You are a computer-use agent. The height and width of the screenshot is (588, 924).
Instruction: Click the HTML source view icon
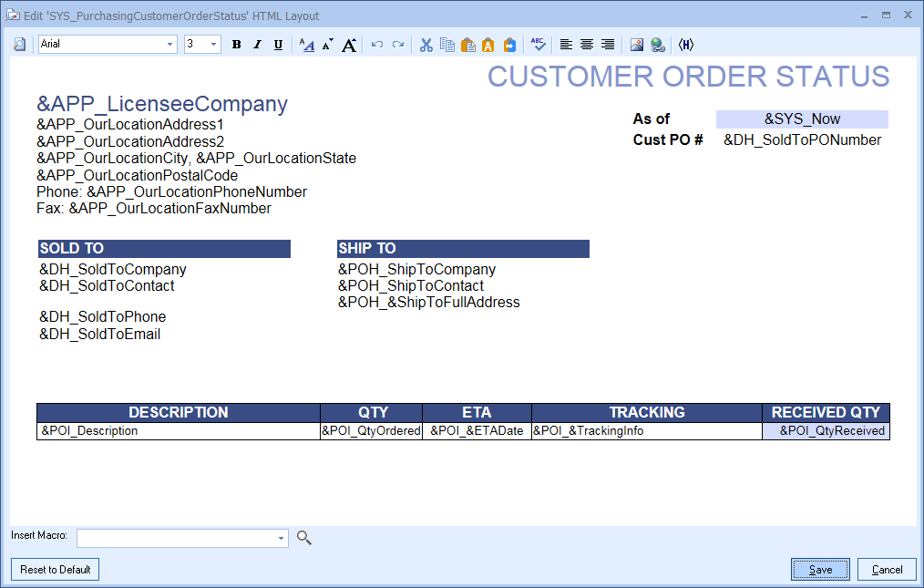coord(686,45)
